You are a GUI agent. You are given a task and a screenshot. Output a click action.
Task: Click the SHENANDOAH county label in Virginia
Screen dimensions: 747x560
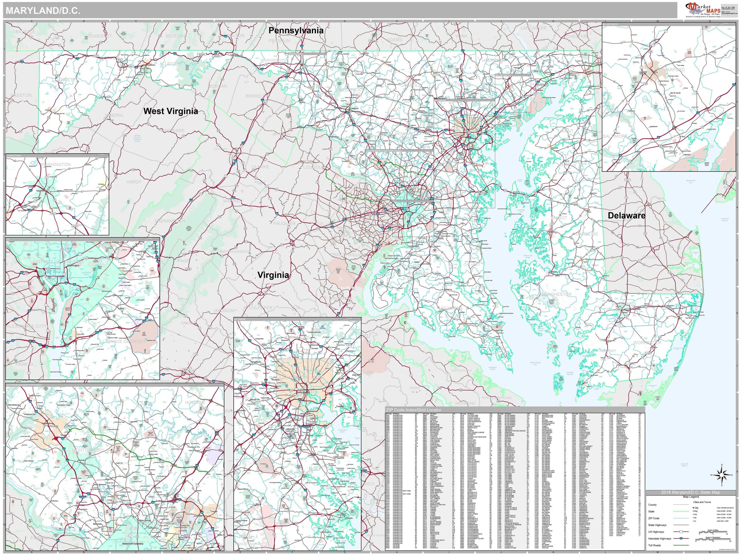170,221
